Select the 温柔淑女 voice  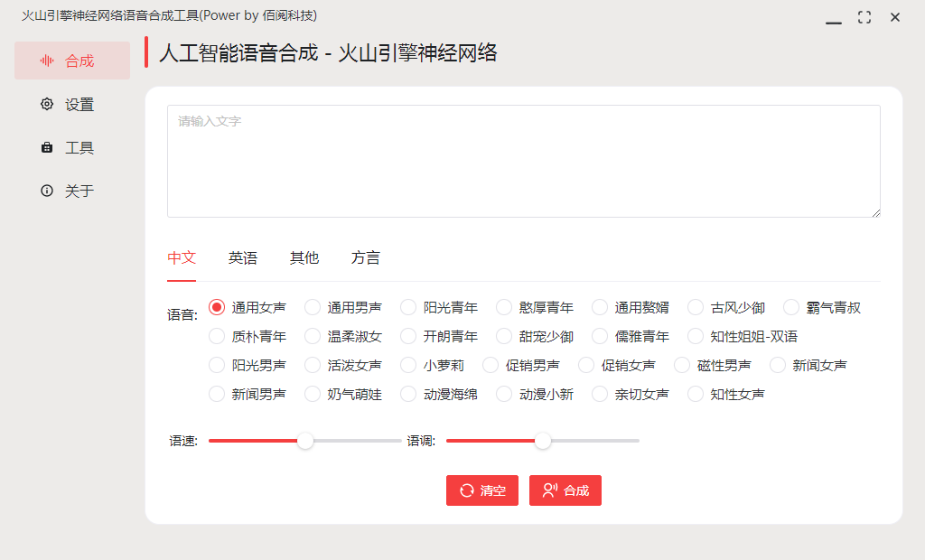tap(312, 336)
